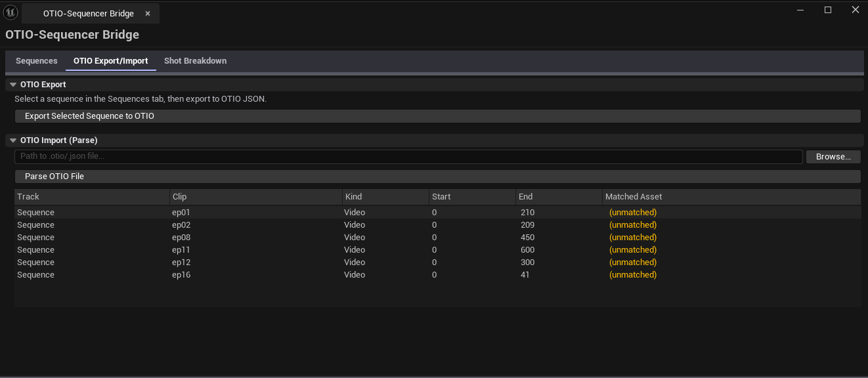Collapse the OTIO Import (Parse) section
The height and width of the screenshot is (378, 868).
coord(13,140)
